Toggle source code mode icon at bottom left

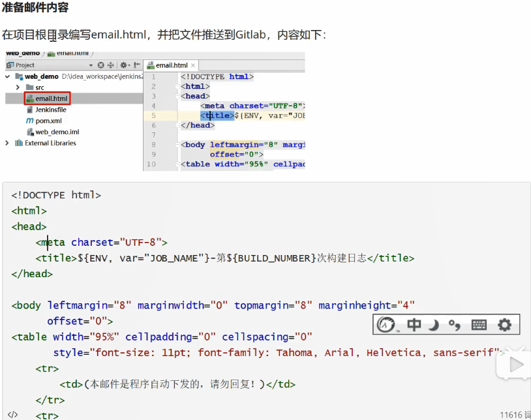(12, 415)
